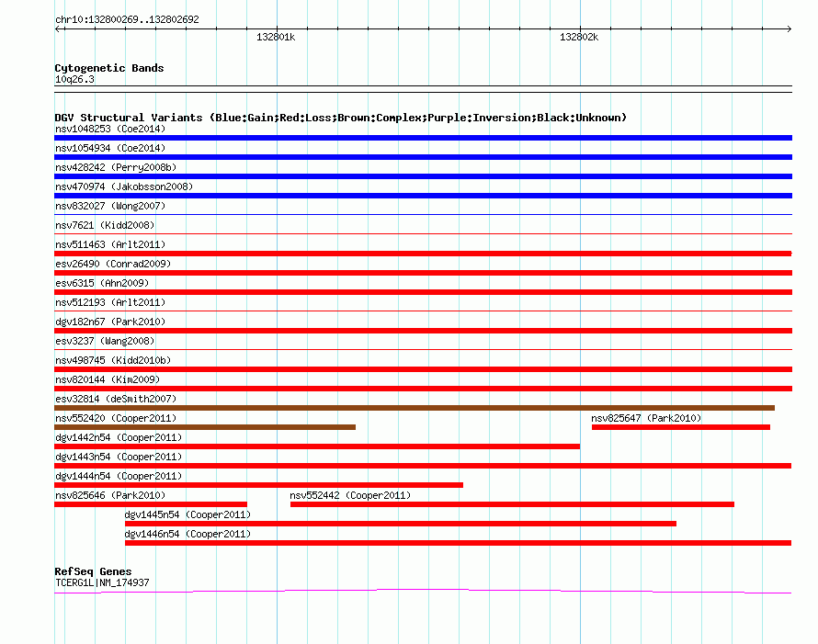Open the dgv1446n54 (Cooper2011) label
Screen dimensions: 818x644
coord(187,534)
